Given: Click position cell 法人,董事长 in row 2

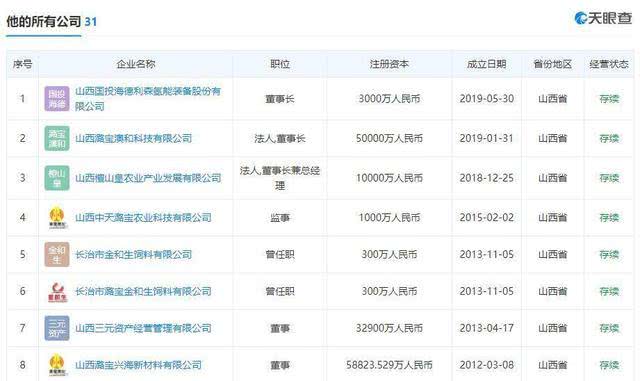Looking at the screenshot, I should pos(280,139).
